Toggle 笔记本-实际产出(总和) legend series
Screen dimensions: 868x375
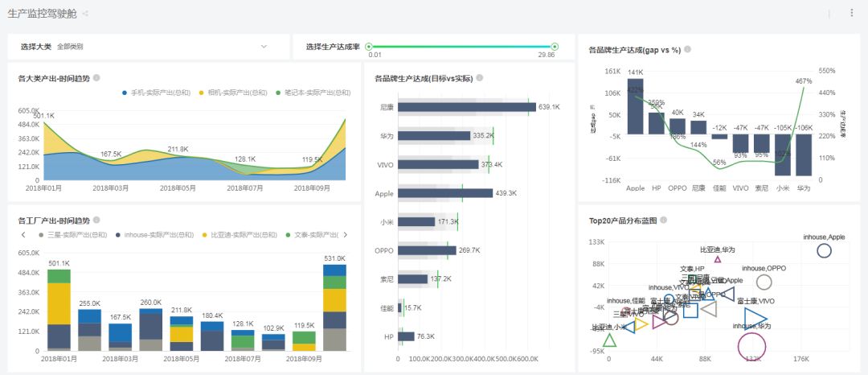point(313,93)
